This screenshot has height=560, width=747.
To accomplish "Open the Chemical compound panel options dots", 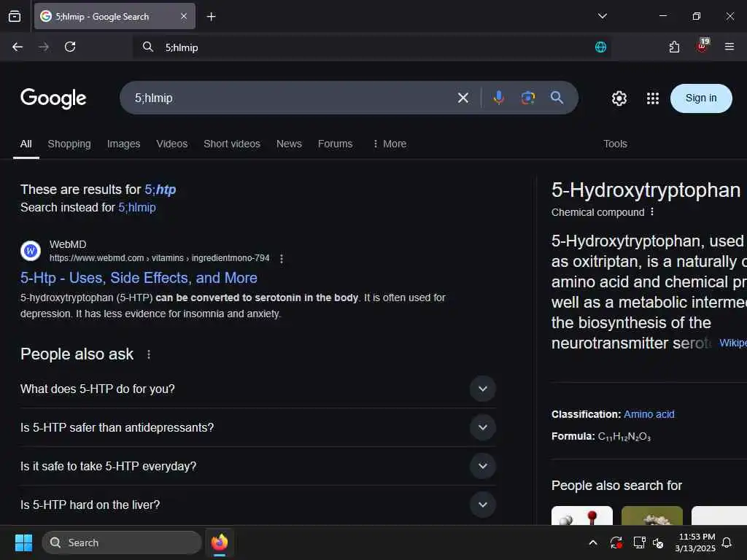I will [652, 212].
